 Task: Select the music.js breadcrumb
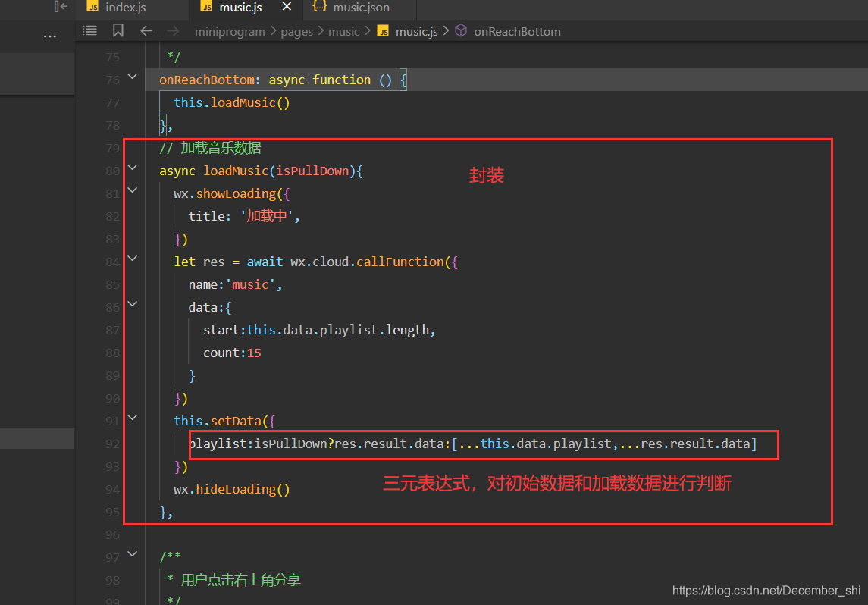(x=416, y=32)
